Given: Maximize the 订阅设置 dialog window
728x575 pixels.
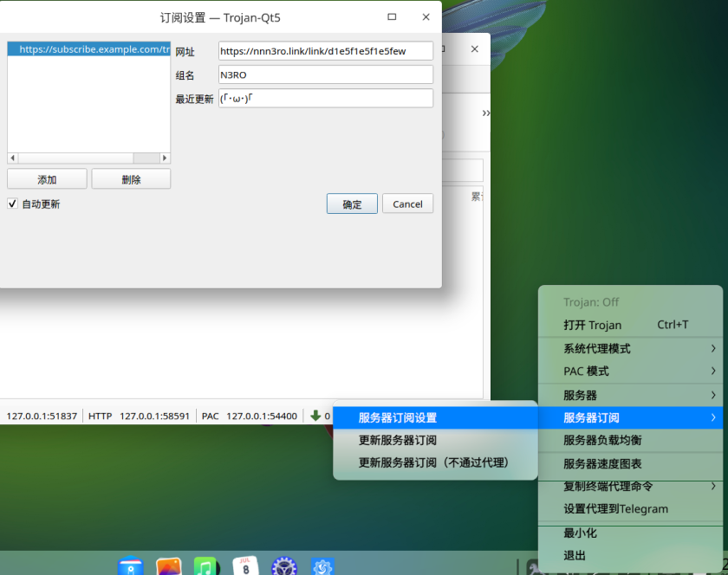Looking at the screenshot, I should point(392,16).
